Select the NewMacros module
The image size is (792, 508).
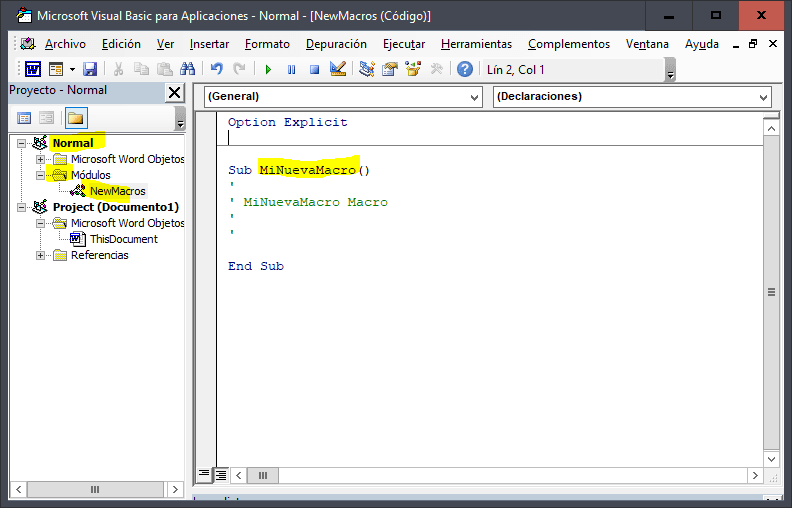117,191
